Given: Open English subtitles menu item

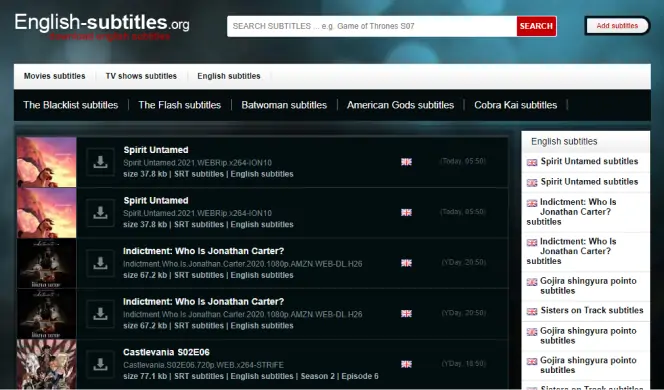Looking at the screenshot, I should (x=229, y=76).
